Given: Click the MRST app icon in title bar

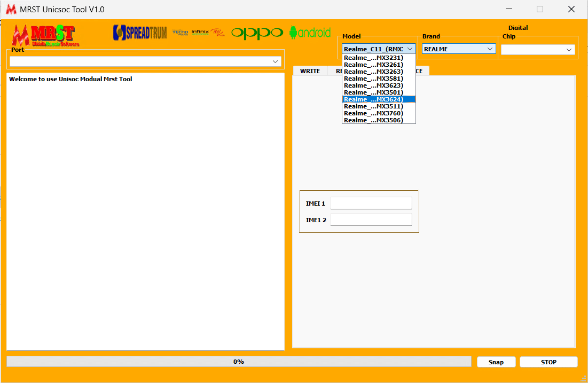Looking at the screenshot, I should click(10, 9).
